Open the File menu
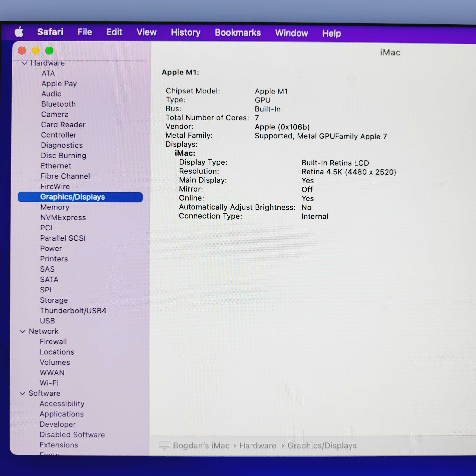This screenshot has height=476, width=476. (85, 32)
